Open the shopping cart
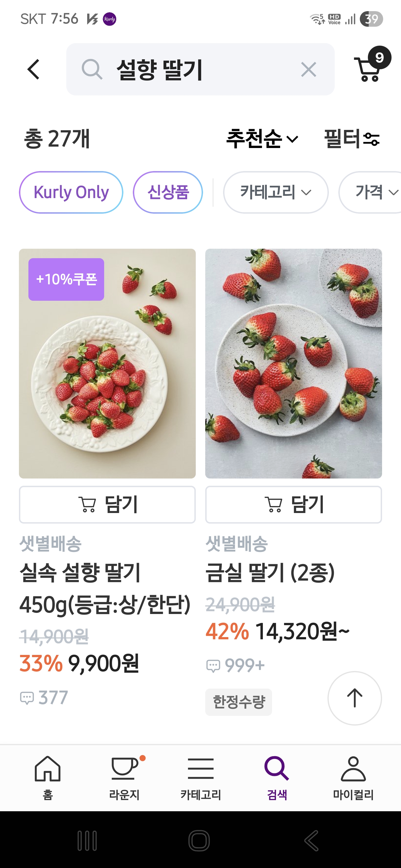 (x=369, y=68)
